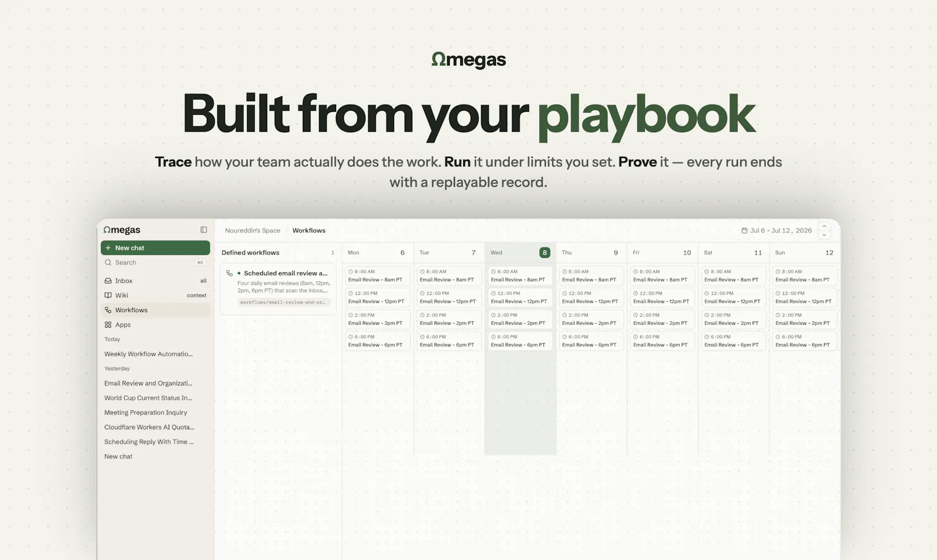Select the Tue 7 column header
Viewport: 937px width, 560px height.
449,253
